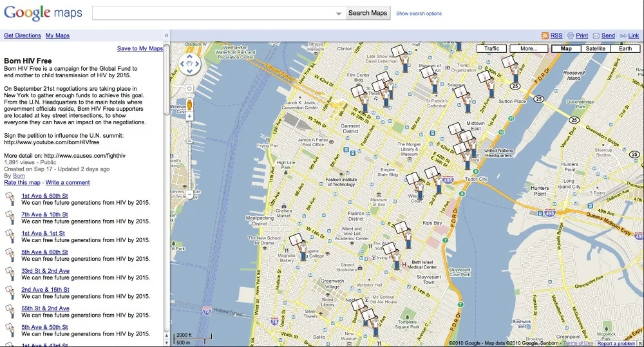Viewport: 644px width, 347px height.
Task: Zoom out with the minus button at slider bottom
Action: pos(189,194)
